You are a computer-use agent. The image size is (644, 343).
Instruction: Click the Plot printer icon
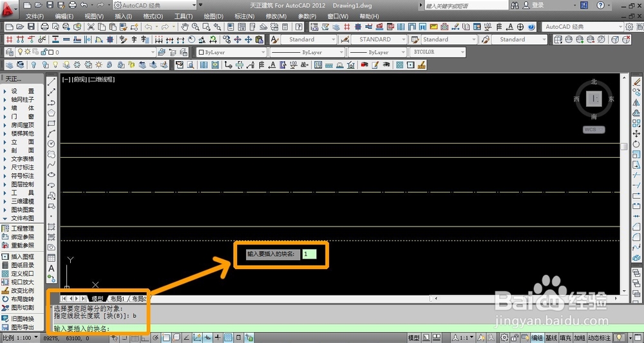(x=45, y=26)
